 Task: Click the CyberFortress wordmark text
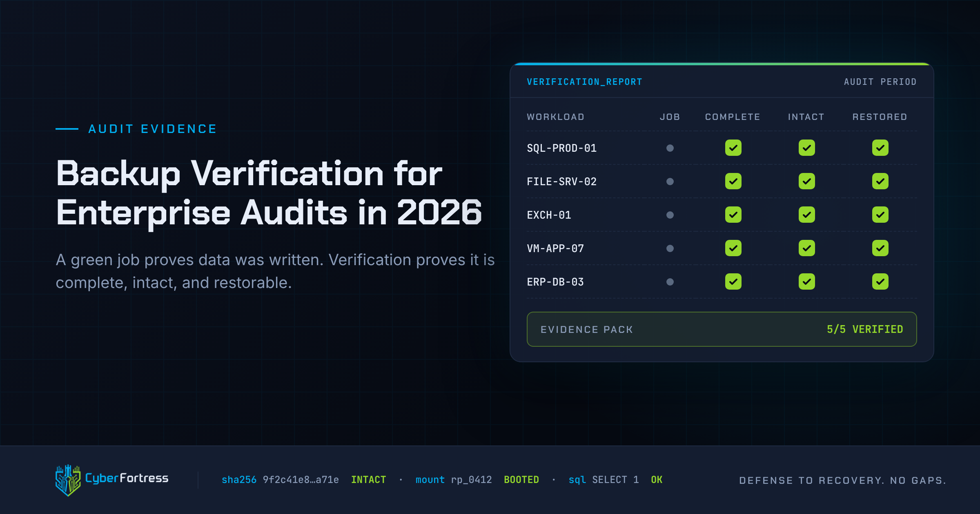tap(127, 478)
